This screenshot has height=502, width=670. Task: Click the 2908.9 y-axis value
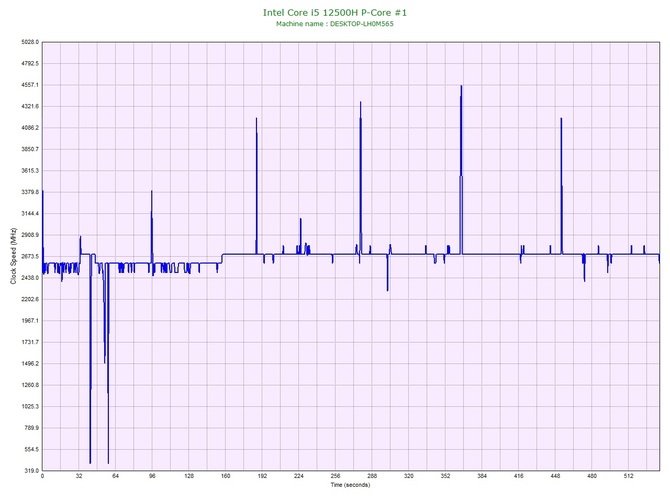tap(30, 235)
